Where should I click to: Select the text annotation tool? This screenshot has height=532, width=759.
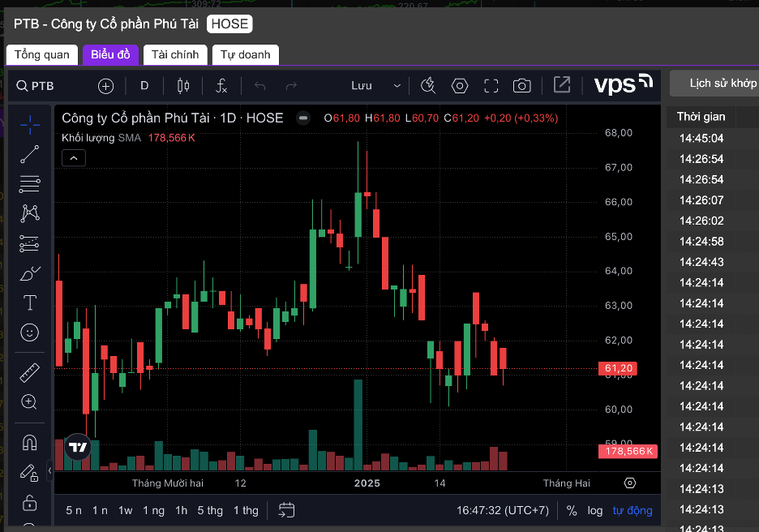coord(29,302)
